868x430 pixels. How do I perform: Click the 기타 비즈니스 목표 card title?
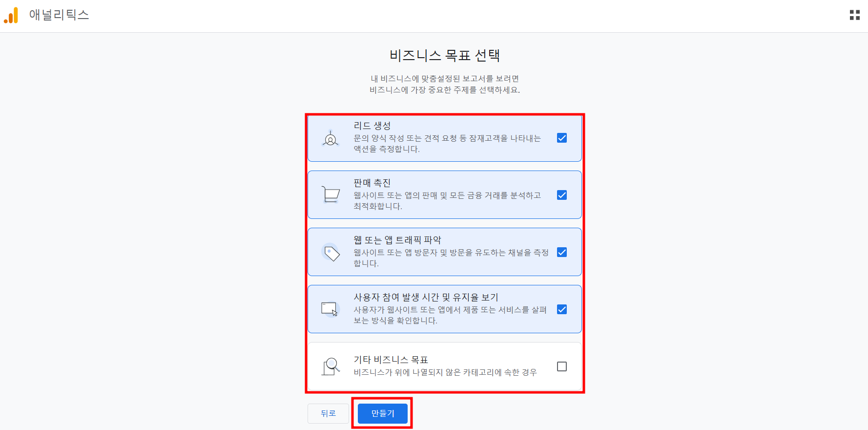[391, 360]
